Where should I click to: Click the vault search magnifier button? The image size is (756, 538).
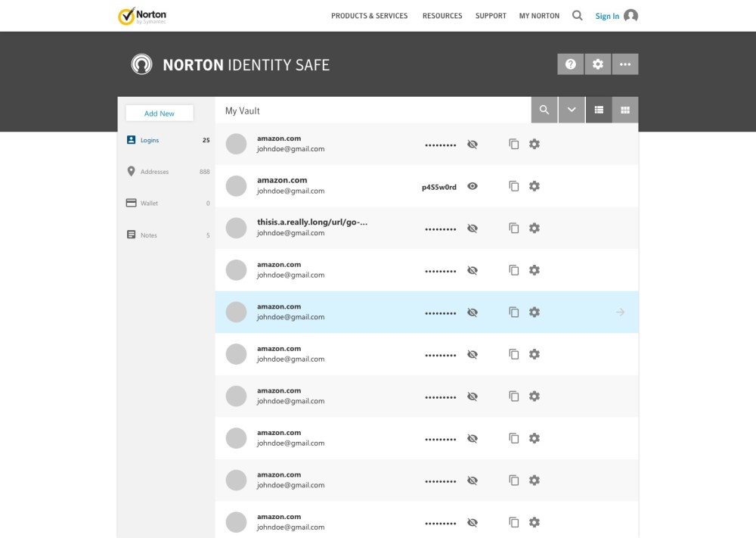point(544,110)
